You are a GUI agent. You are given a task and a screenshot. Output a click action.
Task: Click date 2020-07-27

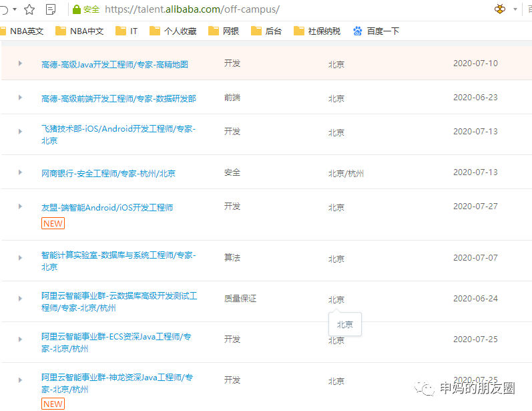tap(475, 207)
